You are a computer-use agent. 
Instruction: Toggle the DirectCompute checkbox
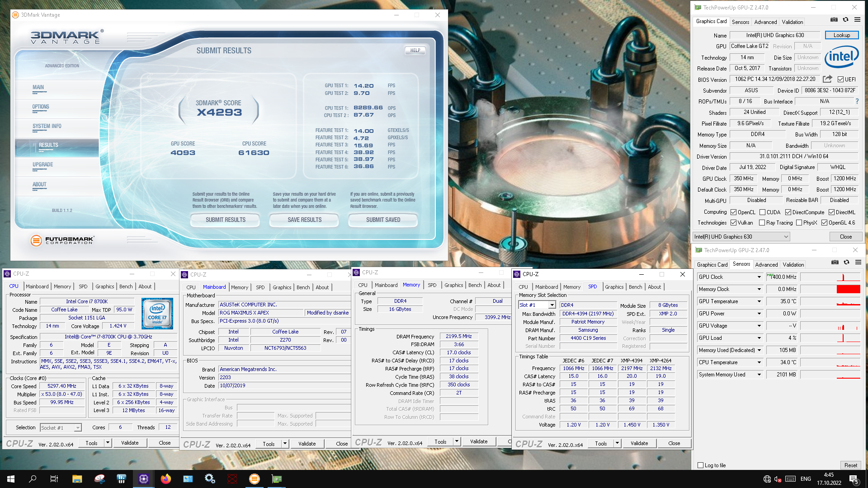point(788,212)
